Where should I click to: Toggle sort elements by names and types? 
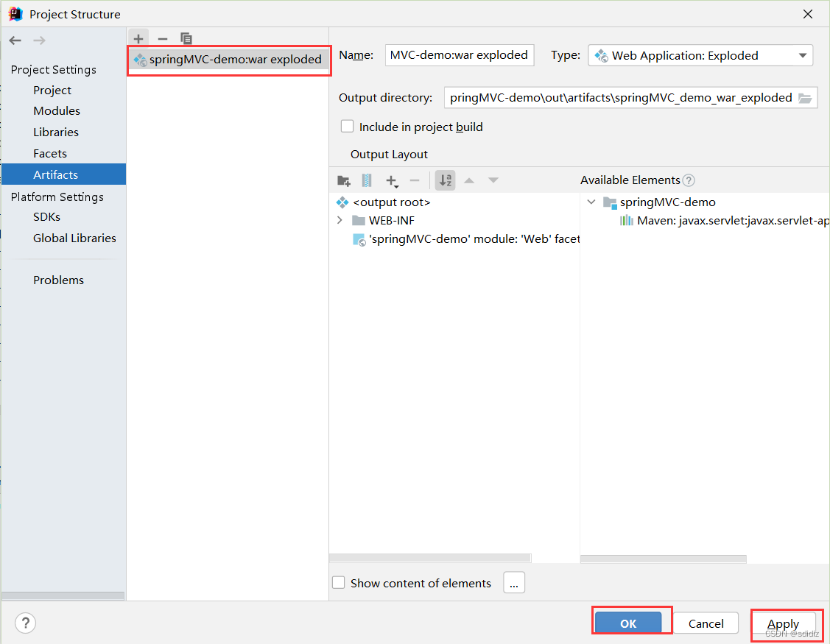point(445,180)
